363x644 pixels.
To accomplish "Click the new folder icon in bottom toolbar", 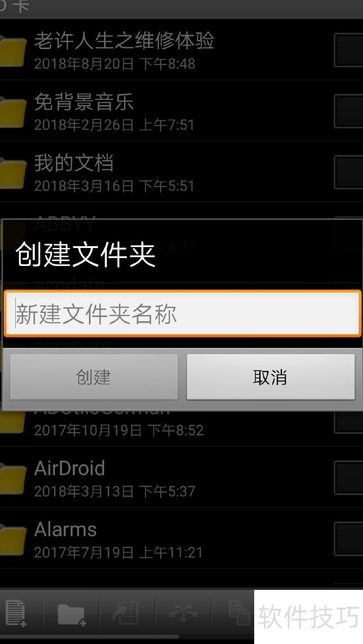I will click(x=71, y=615).
